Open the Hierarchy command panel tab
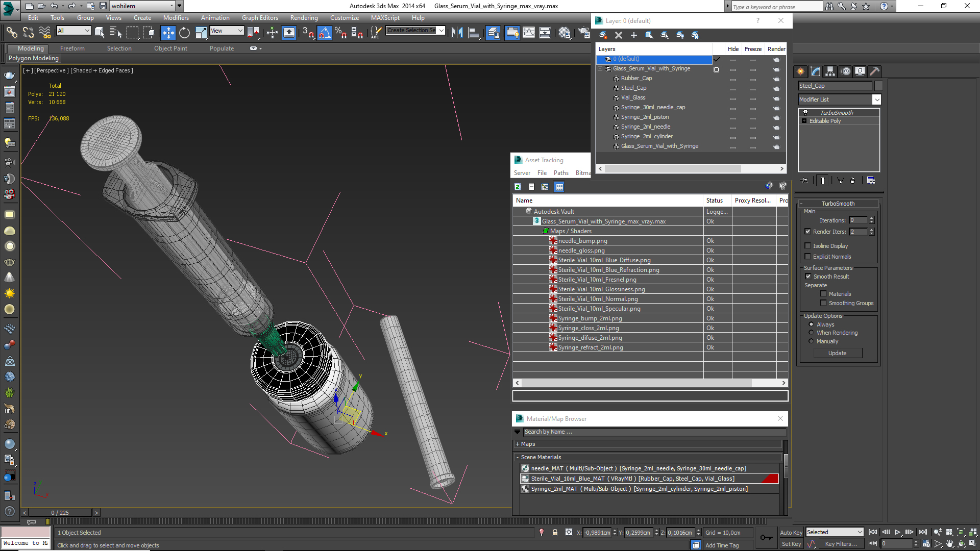 (830, 71)
